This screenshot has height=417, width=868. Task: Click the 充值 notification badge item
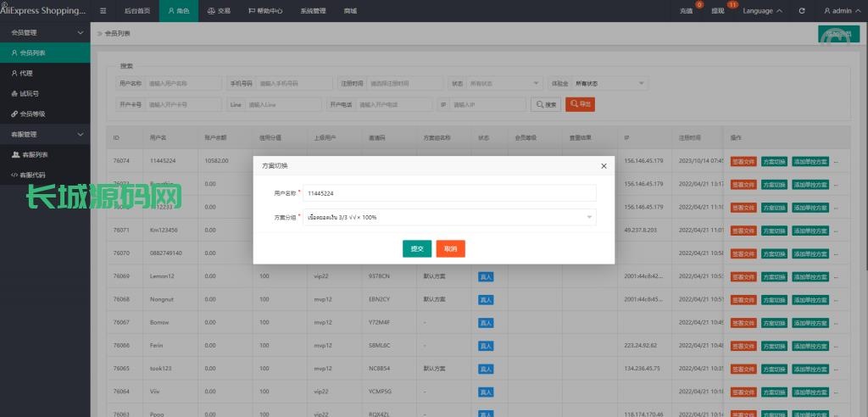point(687,11)
